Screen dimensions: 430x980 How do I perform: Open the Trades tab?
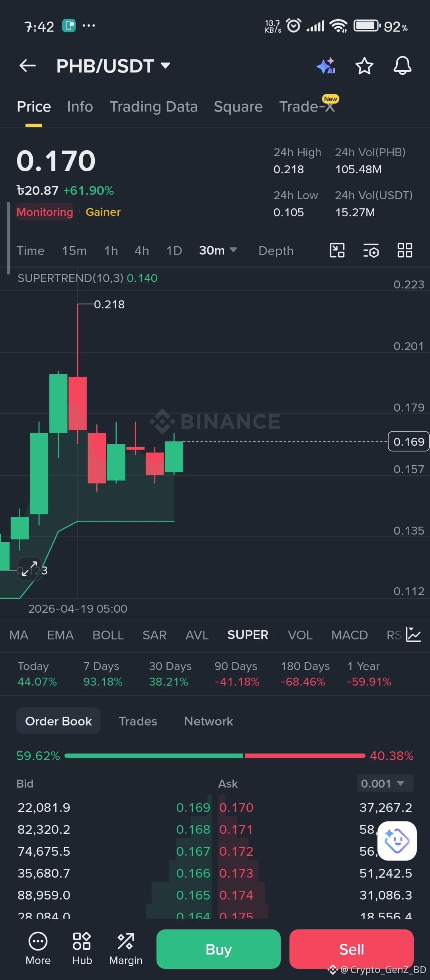click(138, 721)
